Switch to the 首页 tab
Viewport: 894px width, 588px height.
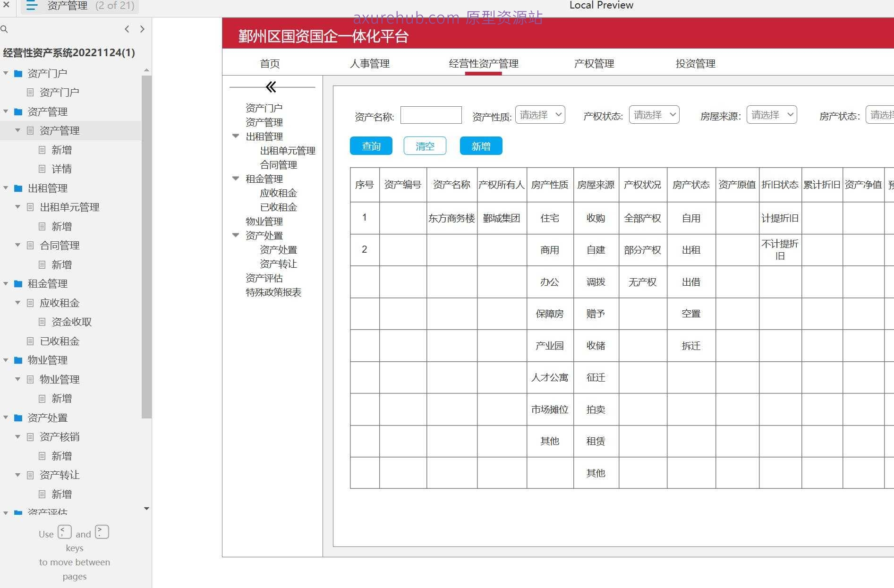pos(270,63)
